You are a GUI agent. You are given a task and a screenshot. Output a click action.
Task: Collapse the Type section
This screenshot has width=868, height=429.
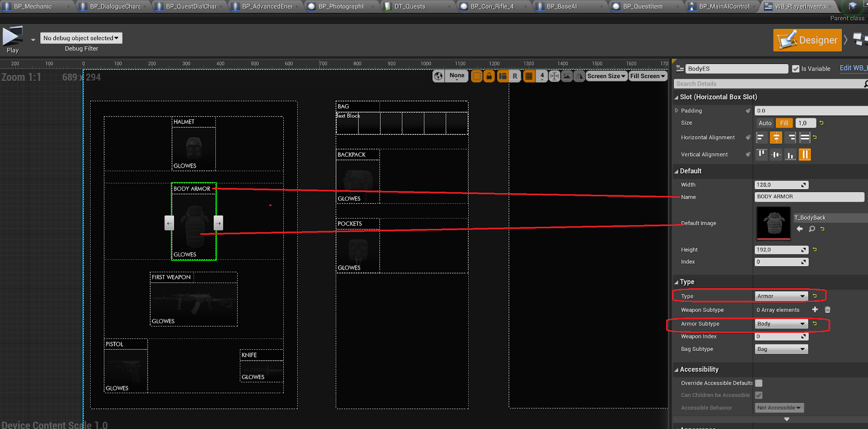tap(676, 283)
